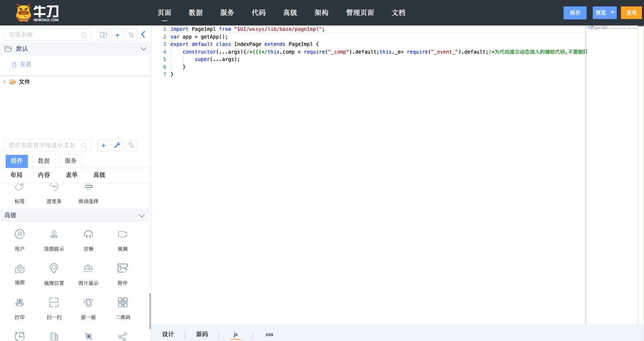Jump to 高级 category beside 表单

99,175
